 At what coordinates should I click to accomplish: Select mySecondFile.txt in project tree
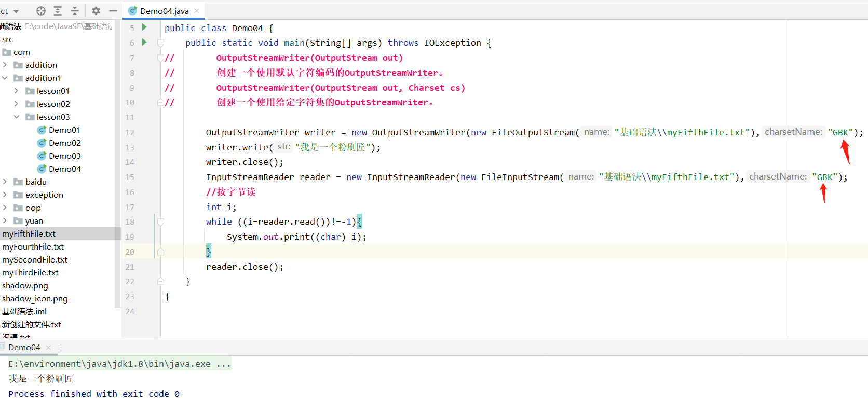pos(35,259)
